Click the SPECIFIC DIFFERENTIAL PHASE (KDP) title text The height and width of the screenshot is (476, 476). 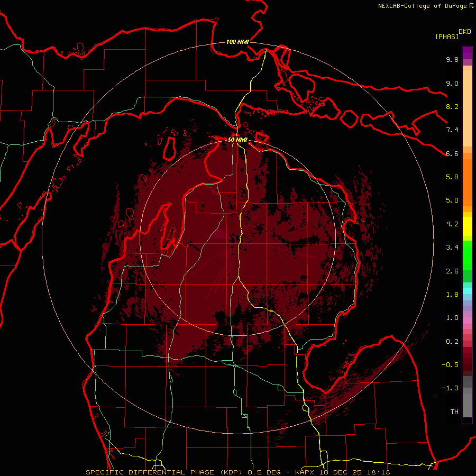(166, 472)
